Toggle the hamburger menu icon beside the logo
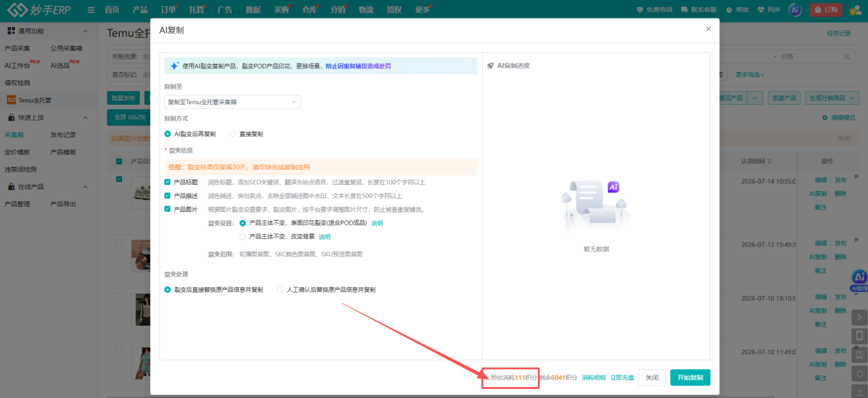The image size is (868, 398). click(91, 10)
